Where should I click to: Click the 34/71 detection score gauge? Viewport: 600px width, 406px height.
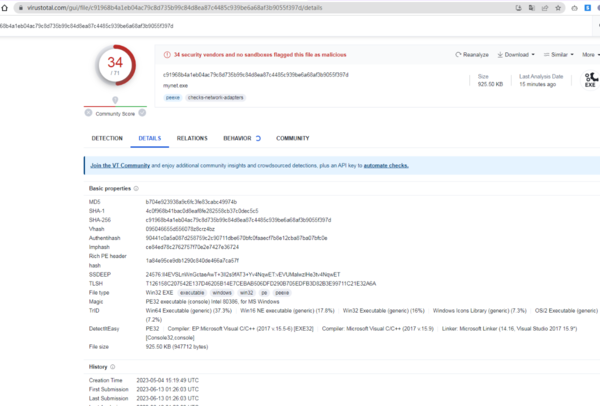point(115,65)
